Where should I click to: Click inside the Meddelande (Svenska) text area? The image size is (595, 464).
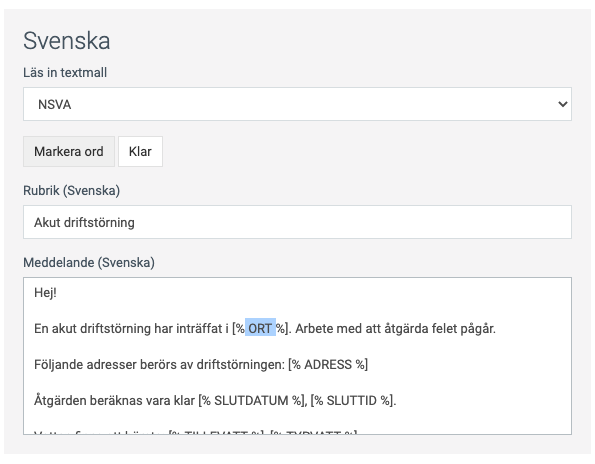[297, 356]
